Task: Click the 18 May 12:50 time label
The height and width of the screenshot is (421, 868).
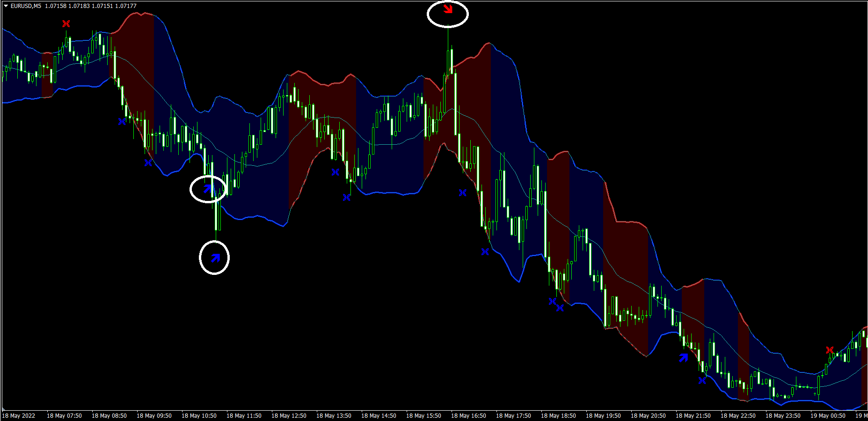Action: point(289,416)
